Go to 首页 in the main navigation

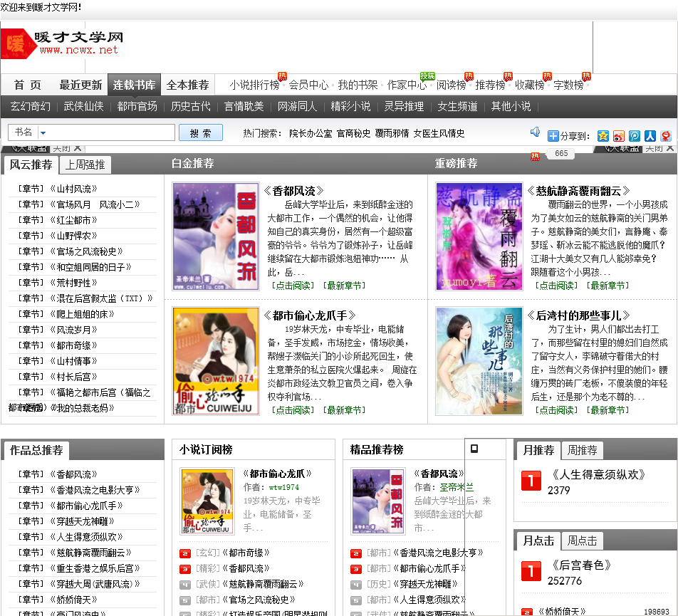point(28,85)
